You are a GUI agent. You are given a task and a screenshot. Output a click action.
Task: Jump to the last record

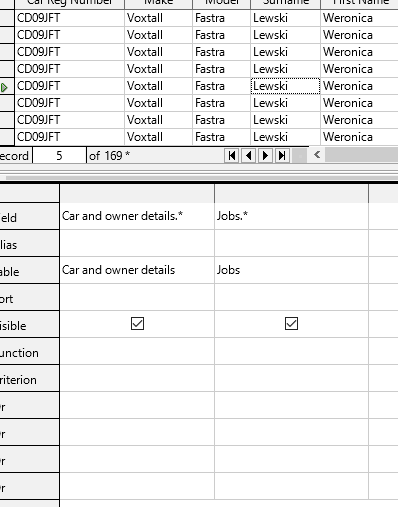(x=282, y=156)
